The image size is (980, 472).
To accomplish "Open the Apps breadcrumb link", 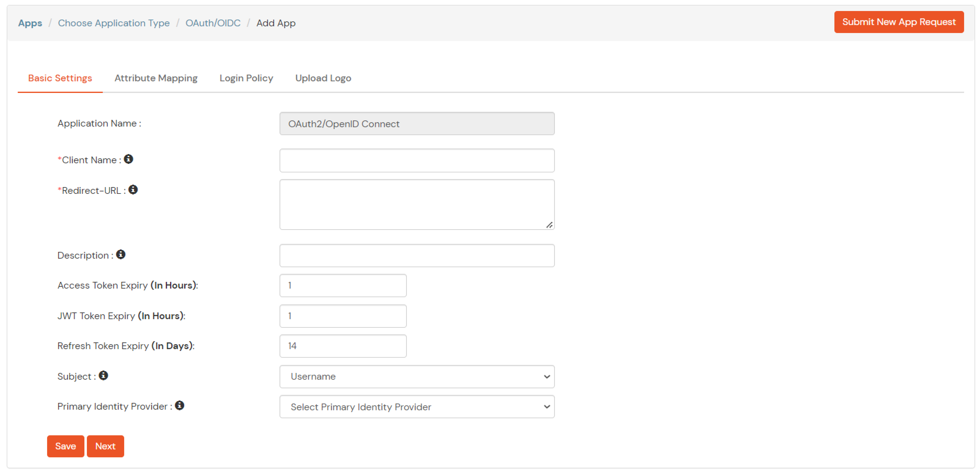I will click(30, 23).
